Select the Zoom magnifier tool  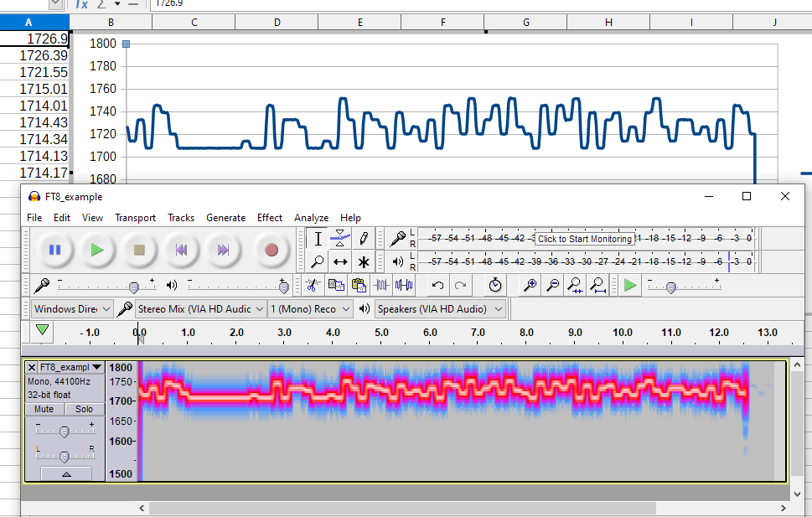(x=318, y=261)
